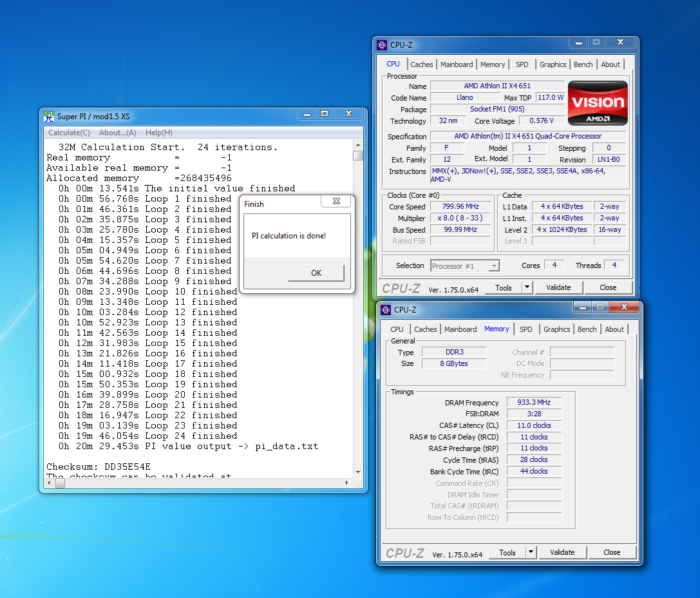Click Super PI horizontal scrollbar left arrow

50,483
